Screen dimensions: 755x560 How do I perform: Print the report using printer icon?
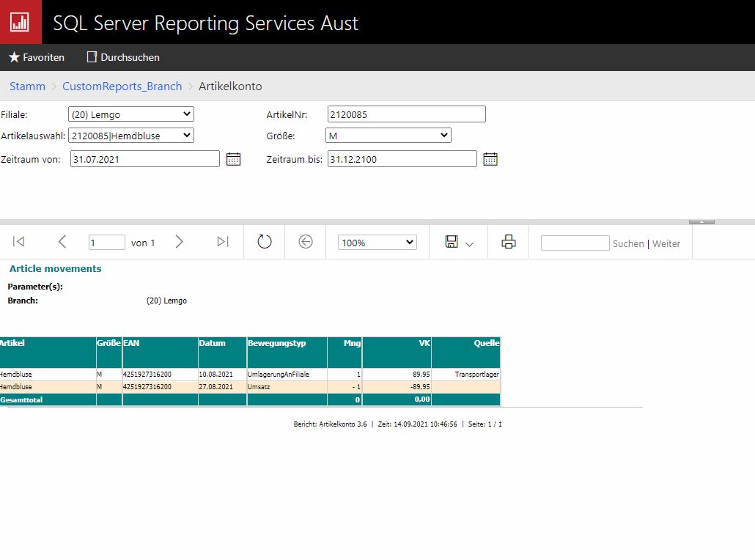pos(509,242)
